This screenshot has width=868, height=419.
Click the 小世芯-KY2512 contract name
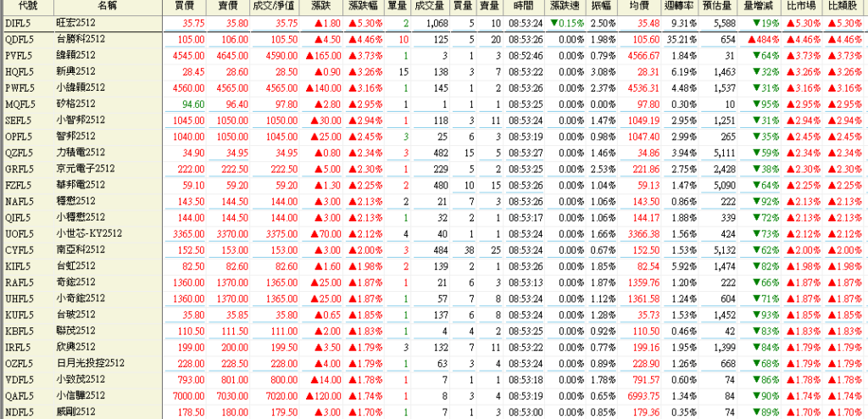tap(89, 233)
